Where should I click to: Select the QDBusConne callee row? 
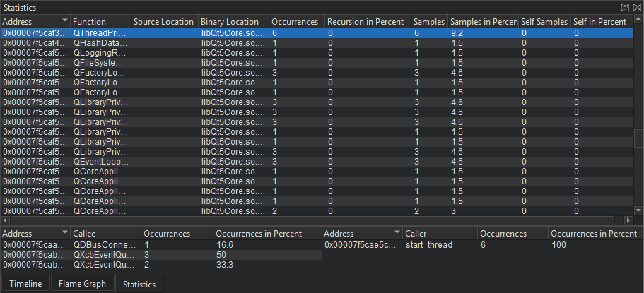click(100, 244)
